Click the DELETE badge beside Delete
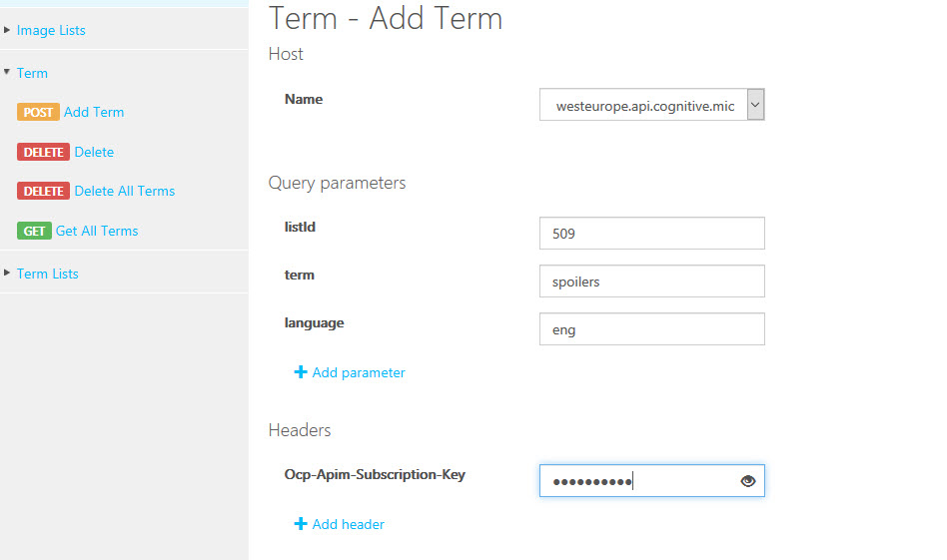The image size is (947, 560). coord(43,152)
